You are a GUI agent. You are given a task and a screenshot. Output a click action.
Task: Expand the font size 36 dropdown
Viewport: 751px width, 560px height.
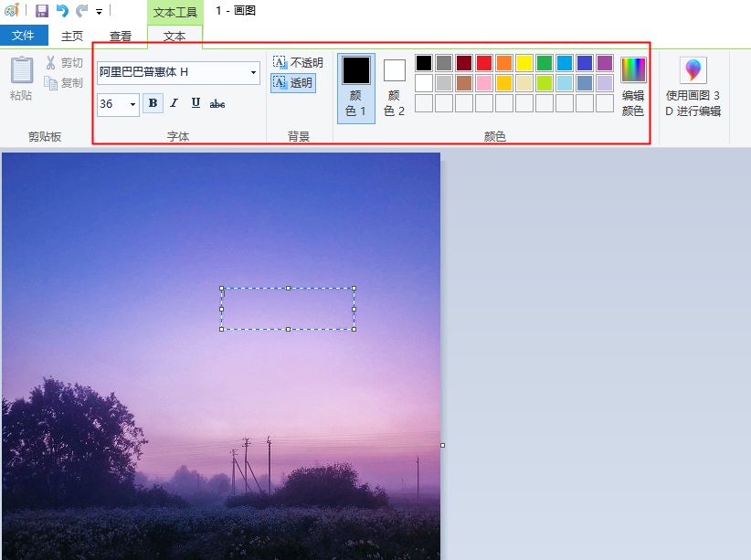pyautogui.click(x=132, y=104)
